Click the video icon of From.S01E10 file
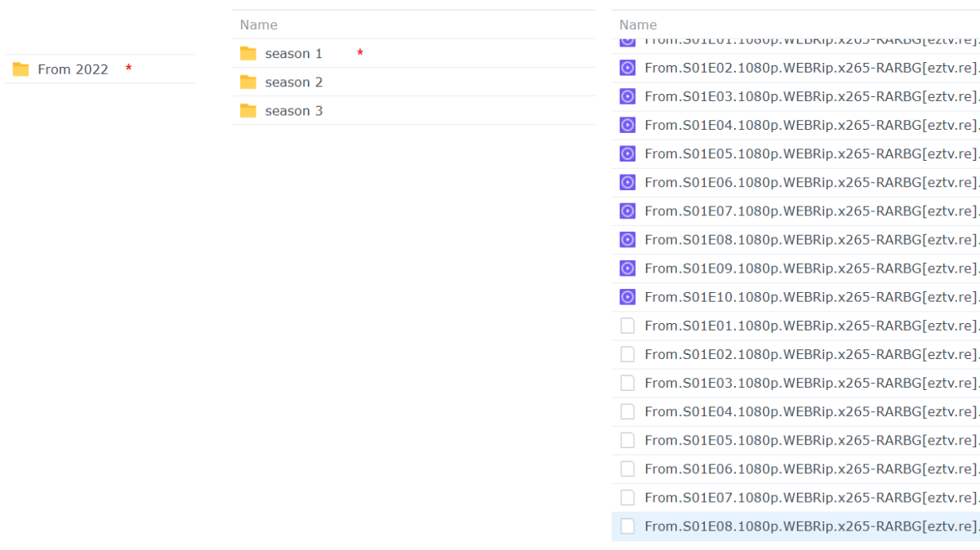Screen dimensions: 980x550 [x=627, y=296]
